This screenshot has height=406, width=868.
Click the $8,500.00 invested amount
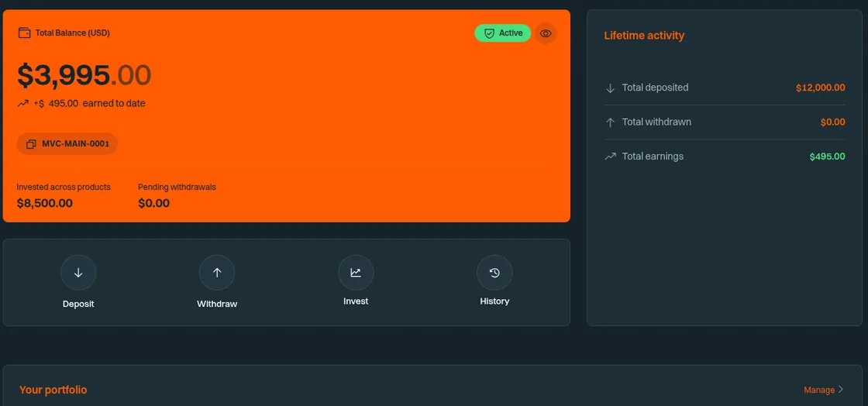[x=45, y=203]
